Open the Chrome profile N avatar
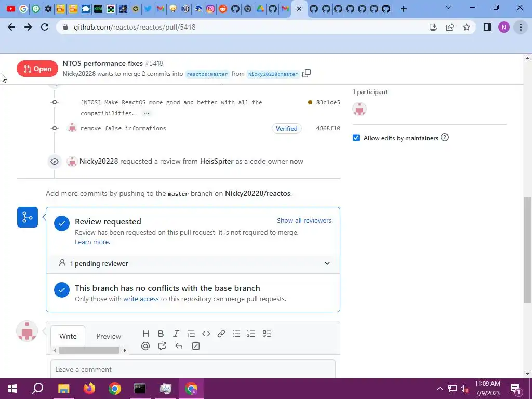 (504, 27)
